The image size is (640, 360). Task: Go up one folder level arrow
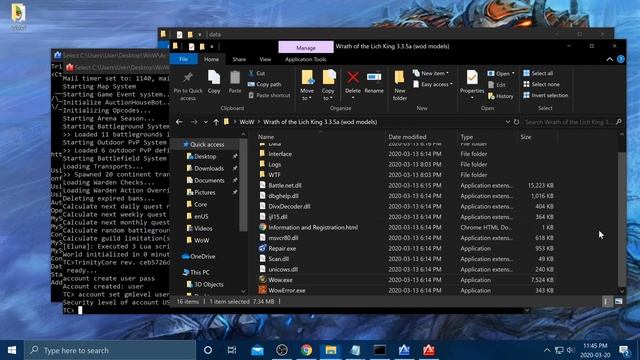click(x=216, y=122)
